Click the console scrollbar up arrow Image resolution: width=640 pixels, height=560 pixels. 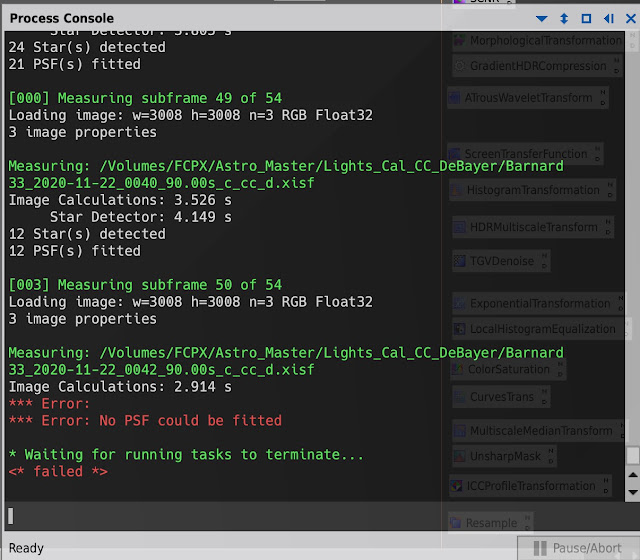tap(633, 475)
